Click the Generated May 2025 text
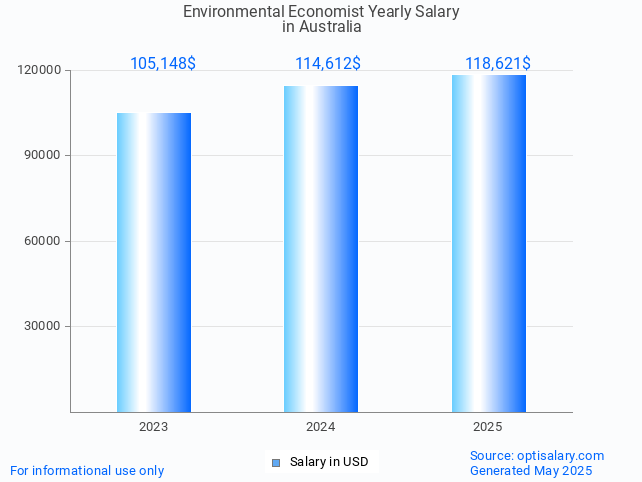 click(x=531, y=471)
